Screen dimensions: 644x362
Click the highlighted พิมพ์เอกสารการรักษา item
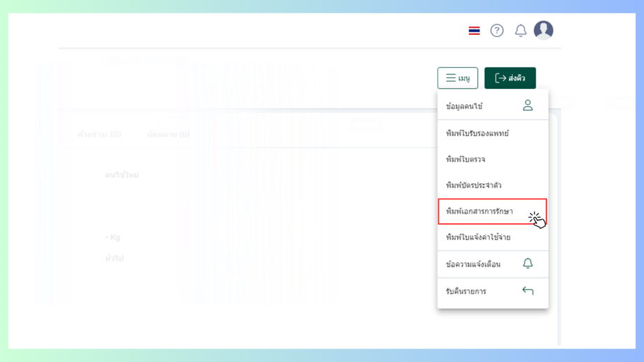pyautogui.click(x=479, y=211)
